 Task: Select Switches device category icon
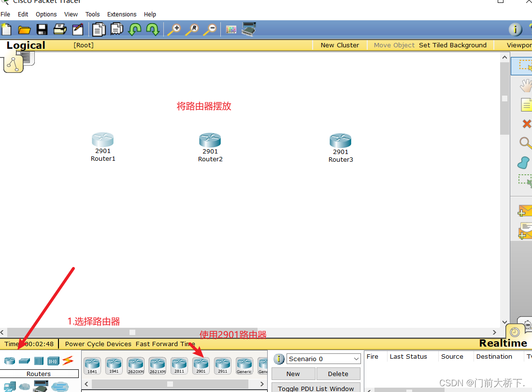[25, 361]
